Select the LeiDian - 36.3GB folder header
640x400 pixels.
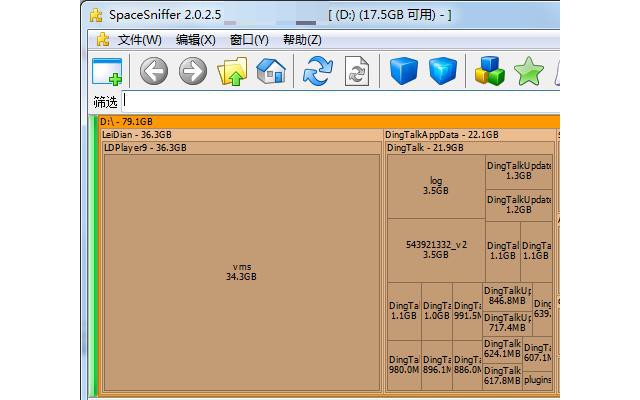click(x=241, y=135)
